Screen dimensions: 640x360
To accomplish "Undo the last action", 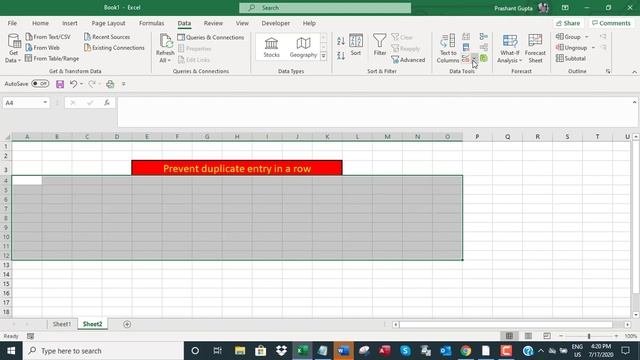I will coord(73,84).
